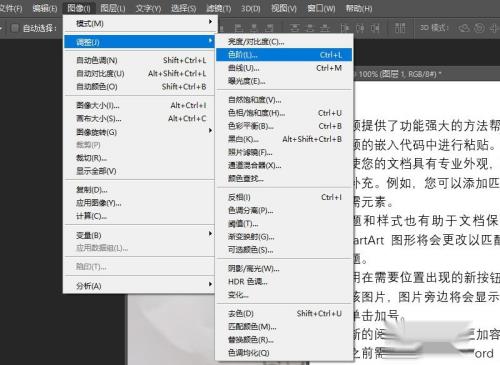This screenshot has height=365, width=500.
Task: Choose HDR 色调... menu entry
Action: tap(284, 282)
